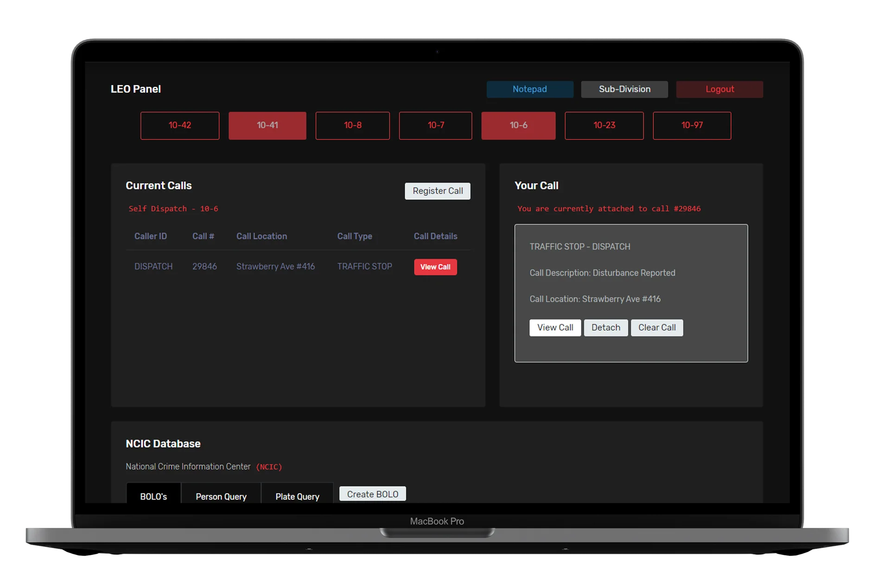The image size is (890, 588).
Task: Enable the 10-42 status code
Action: pos(180,126)
